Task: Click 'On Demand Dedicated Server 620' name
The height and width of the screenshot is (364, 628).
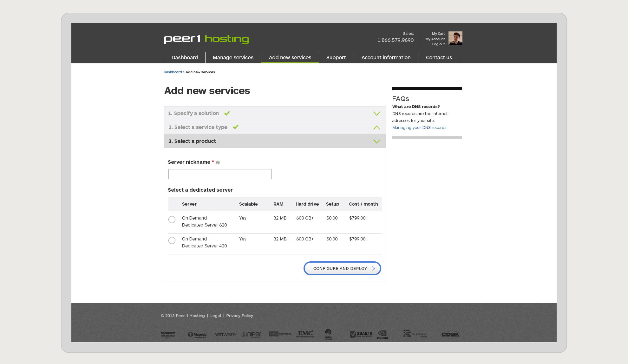Action: pos(205,221)
